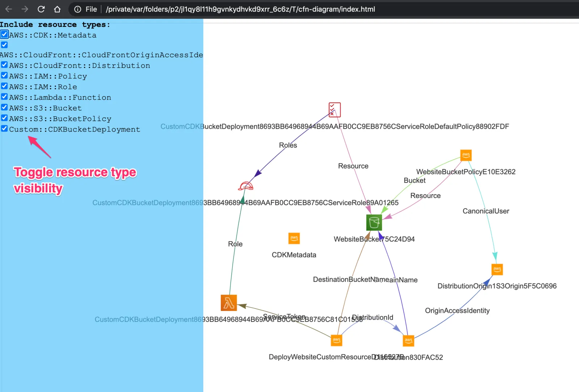Reload the page with refresh icon
Screen dimensions: 579x392
tap(41, 9)
